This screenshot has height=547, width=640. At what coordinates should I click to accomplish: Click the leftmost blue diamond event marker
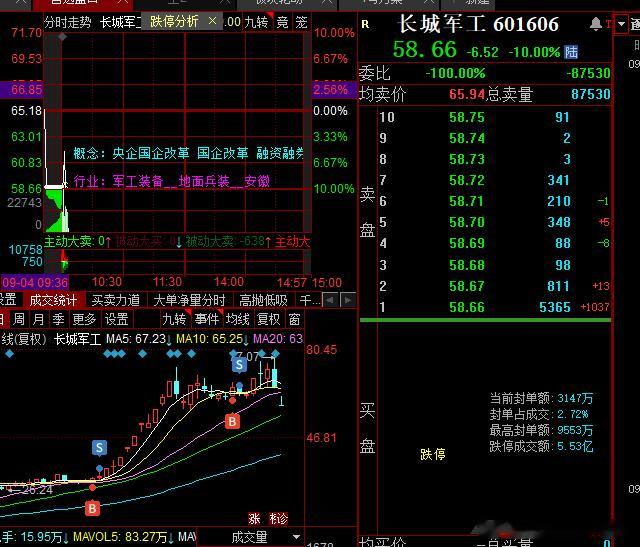10,354
